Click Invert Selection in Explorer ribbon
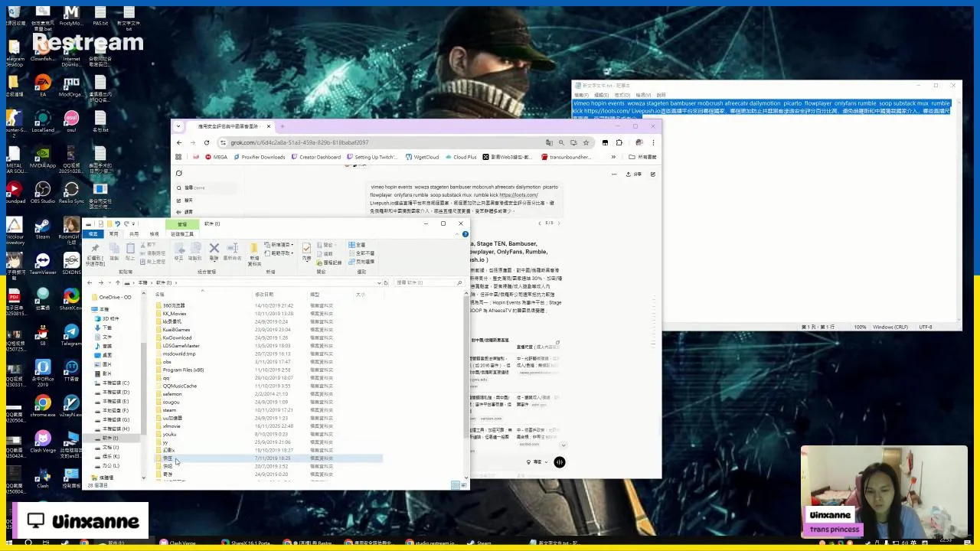 coord(361,262)
